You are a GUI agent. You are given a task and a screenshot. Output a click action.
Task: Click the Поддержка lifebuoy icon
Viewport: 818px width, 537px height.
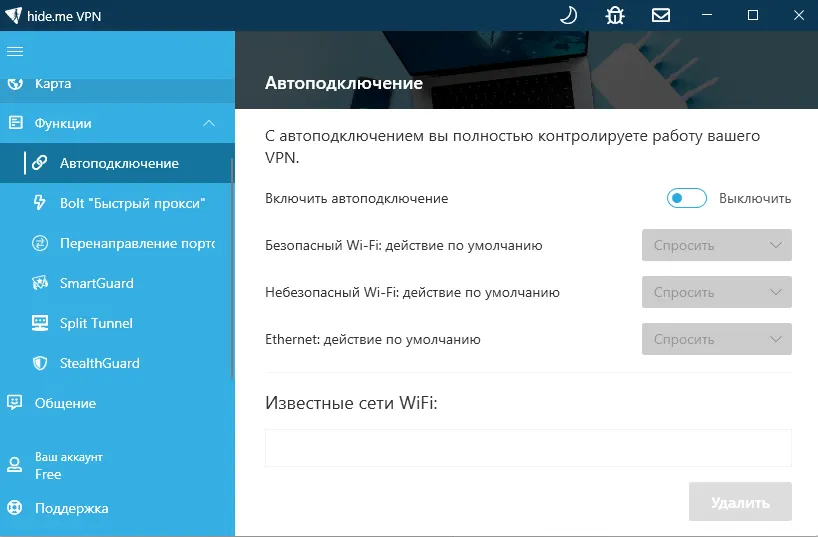15,508
